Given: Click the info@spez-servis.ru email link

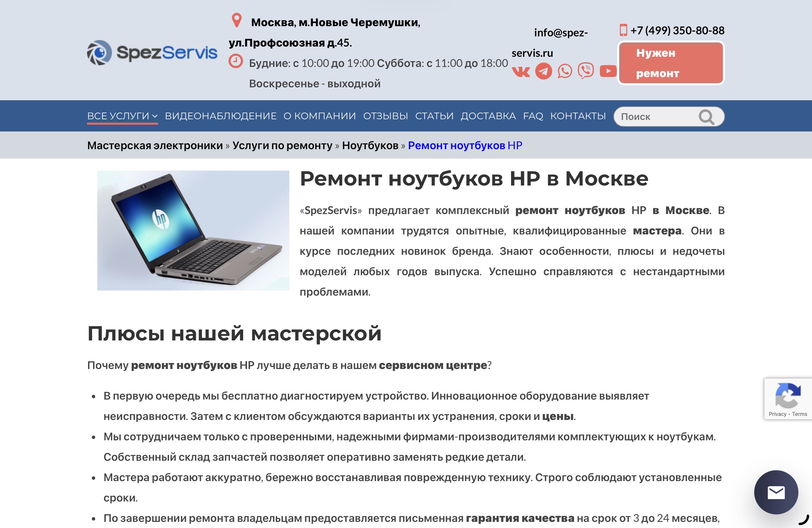Looking at the screenshot, I should tap(549, 42).
